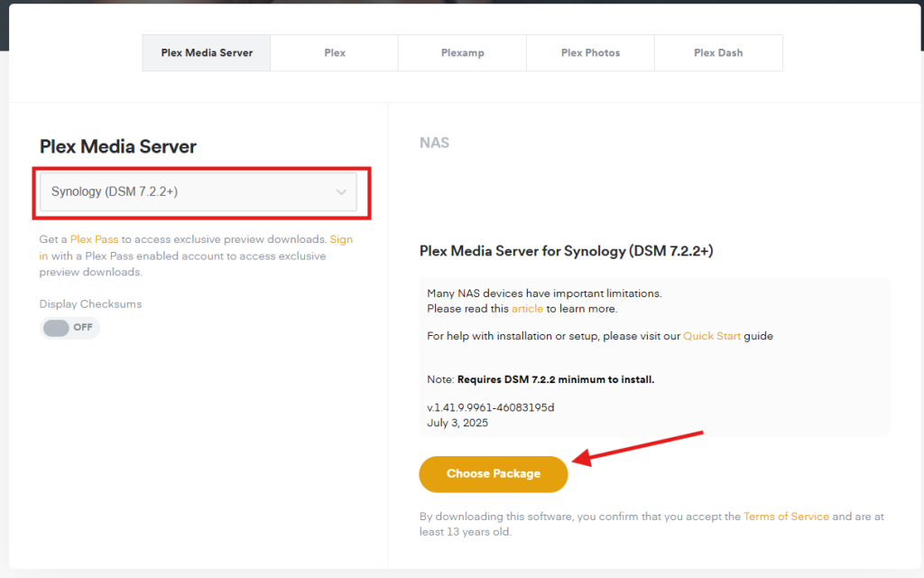Click the 'Plex Media Server' left panel heading
Image resolution: width=924 pixels, height=578 pixels.
click(x=118, y=147)
